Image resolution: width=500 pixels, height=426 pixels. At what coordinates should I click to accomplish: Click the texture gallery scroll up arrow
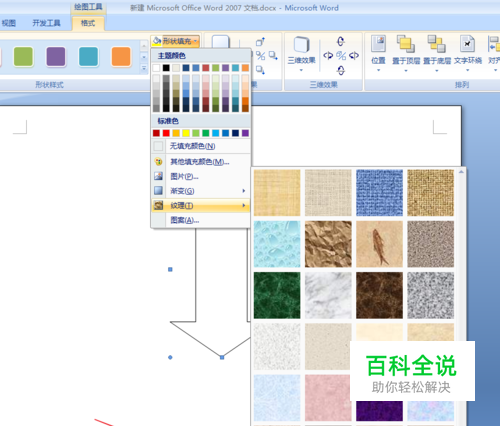(461, 172)
